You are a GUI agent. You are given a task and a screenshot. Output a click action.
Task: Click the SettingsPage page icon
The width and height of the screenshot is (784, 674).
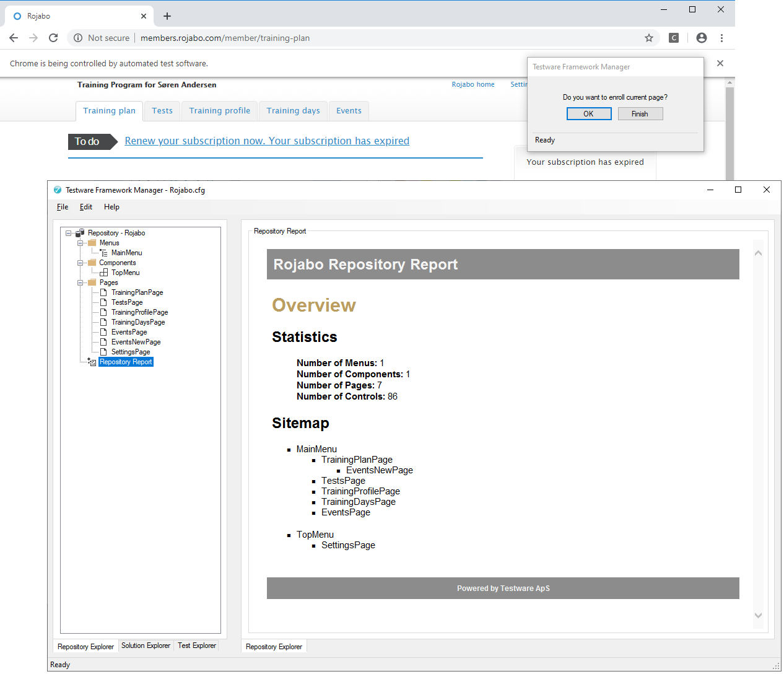[103, 352]
